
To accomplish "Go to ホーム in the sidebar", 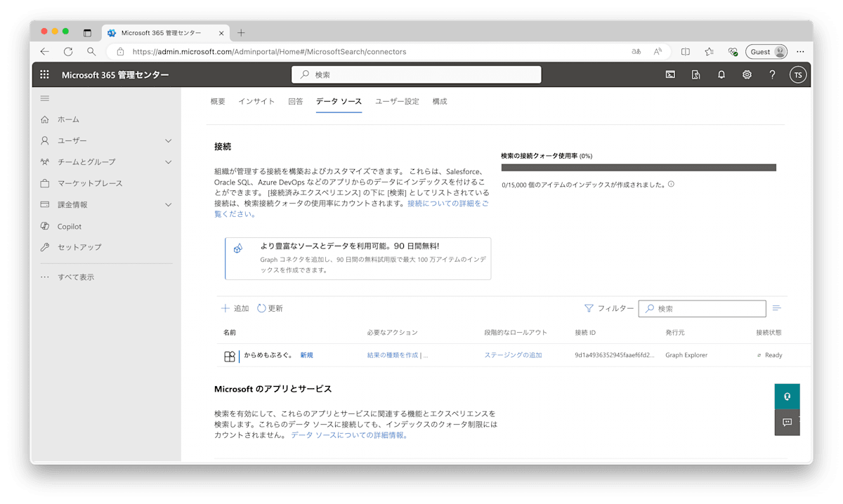I will [68, 119].
